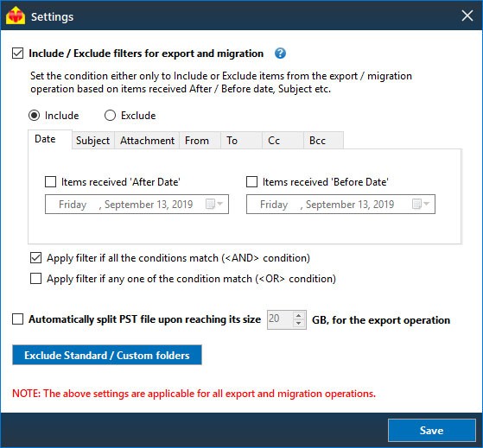The image size is (483, 448).
Task: Enable automatic PST file split checkbox
Action: point(17,319)
